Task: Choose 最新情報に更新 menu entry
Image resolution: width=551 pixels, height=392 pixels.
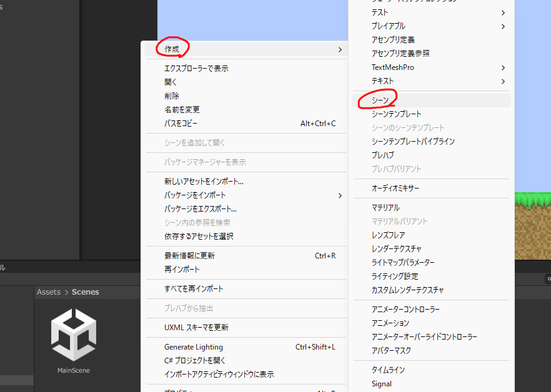Action: pyautogui.click(x=246, y=256)
